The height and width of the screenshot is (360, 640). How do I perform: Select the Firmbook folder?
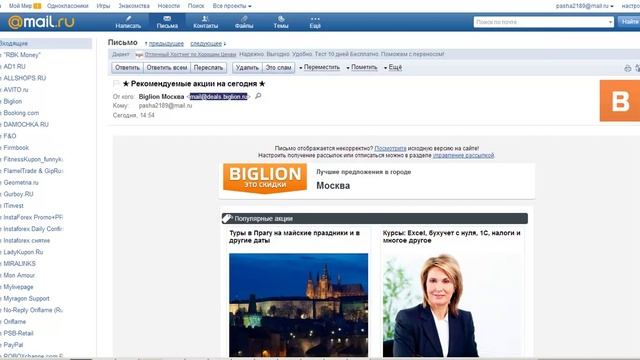tap(16, 147)
